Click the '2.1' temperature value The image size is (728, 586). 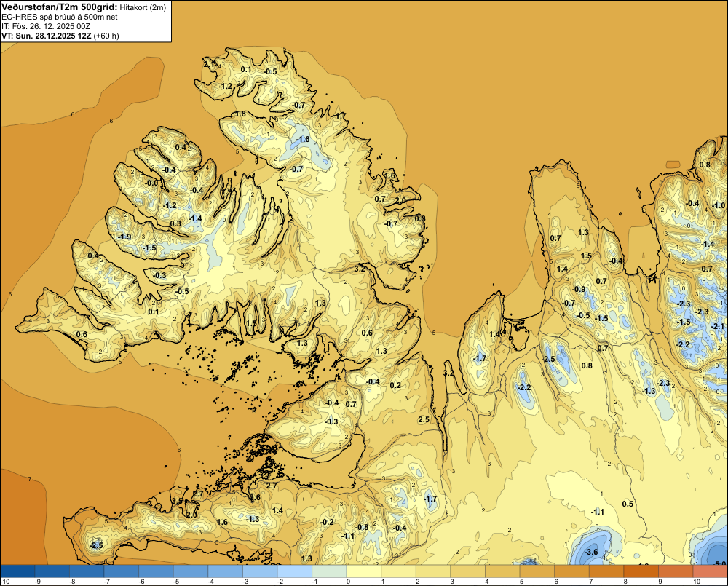point(209,64)
